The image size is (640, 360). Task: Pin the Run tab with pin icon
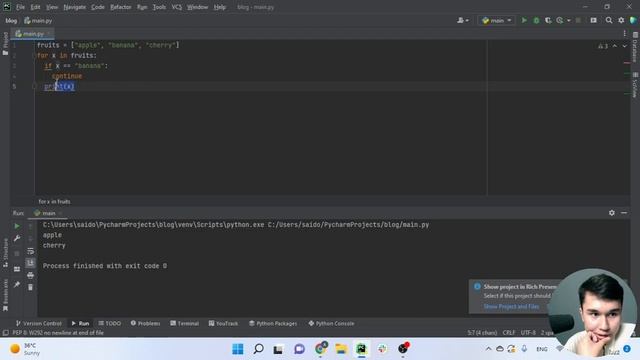pyautogui.click(x=17, y=284)
